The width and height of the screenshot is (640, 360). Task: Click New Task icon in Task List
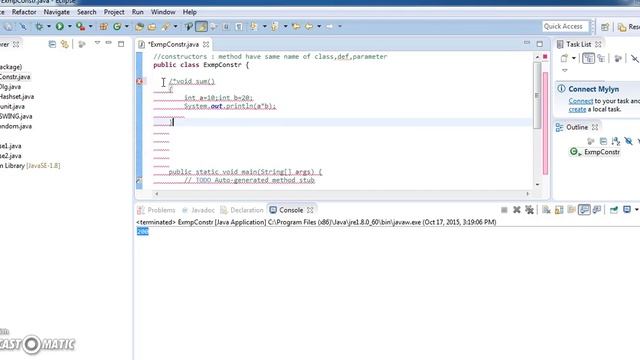tap(564, 58)
